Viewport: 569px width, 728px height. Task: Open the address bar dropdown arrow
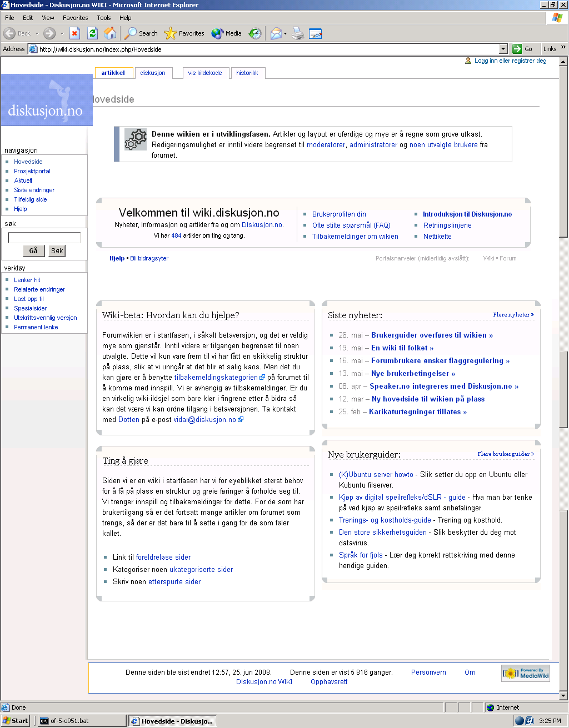pyautogui.click(x=503, y=49)
